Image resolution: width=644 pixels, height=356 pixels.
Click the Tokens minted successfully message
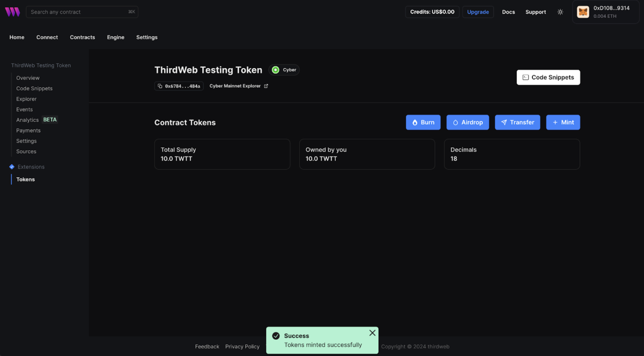(323, 345)
